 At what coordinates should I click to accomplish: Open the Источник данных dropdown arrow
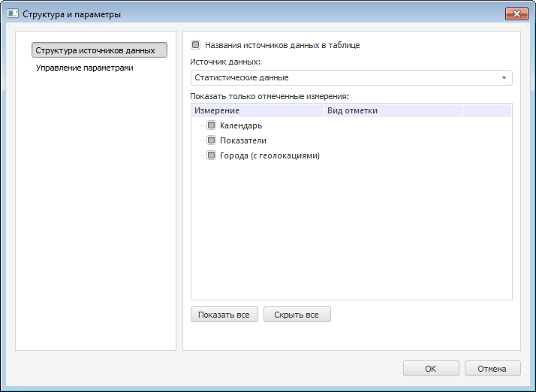(x=504, y=77)
